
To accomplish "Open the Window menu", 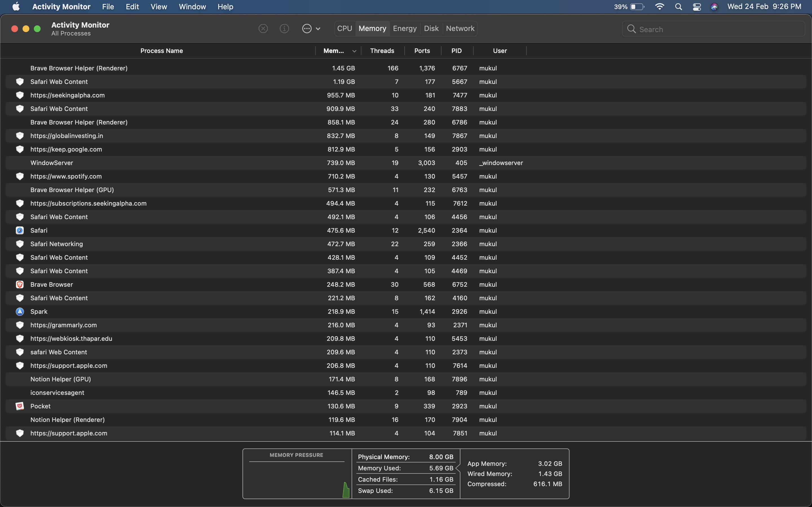I will 192,7.
